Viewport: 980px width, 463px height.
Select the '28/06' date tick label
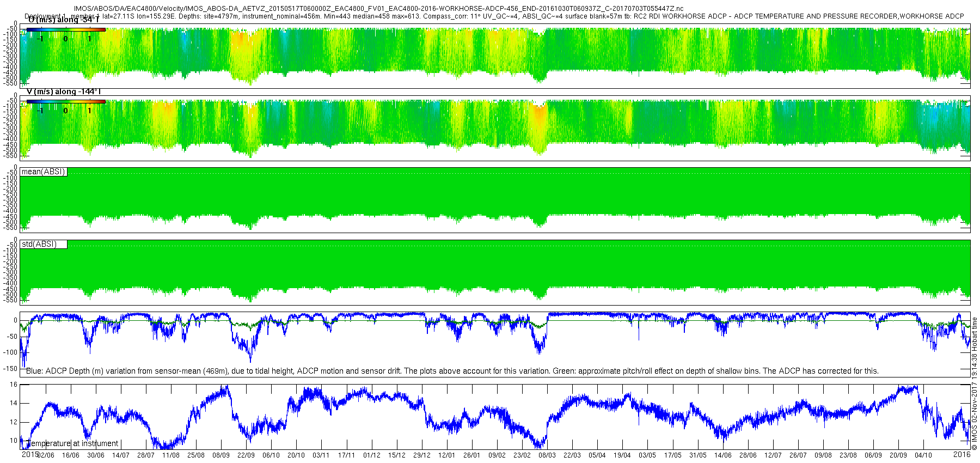(x=748, y=455)
